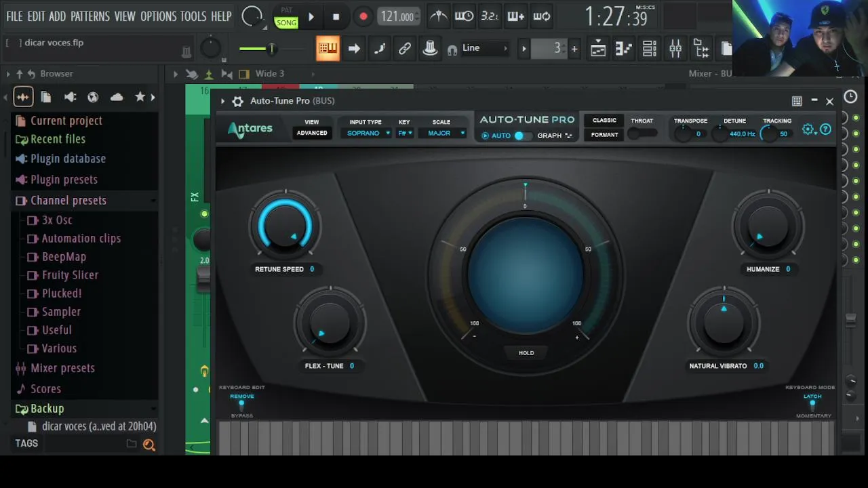Screen dimensions: 868x488
Task: Enable CLASSIC mode button
Action: pyautogui.click(x=604, y=121)
